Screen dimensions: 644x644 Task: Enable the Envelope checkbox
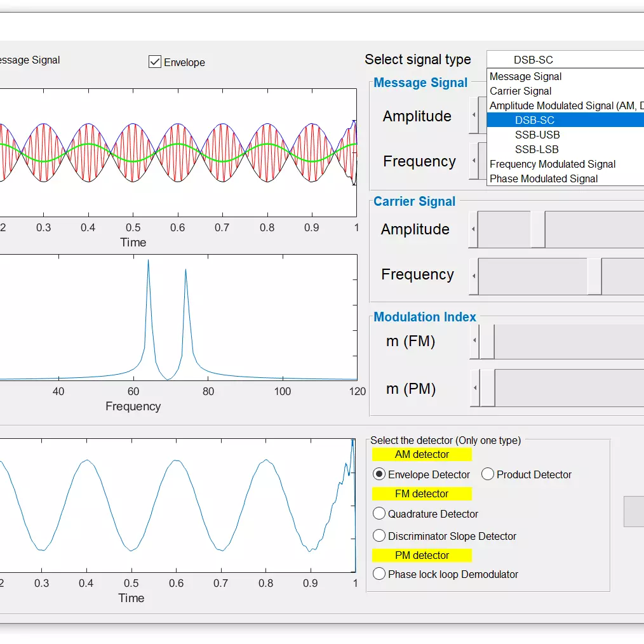154,62
